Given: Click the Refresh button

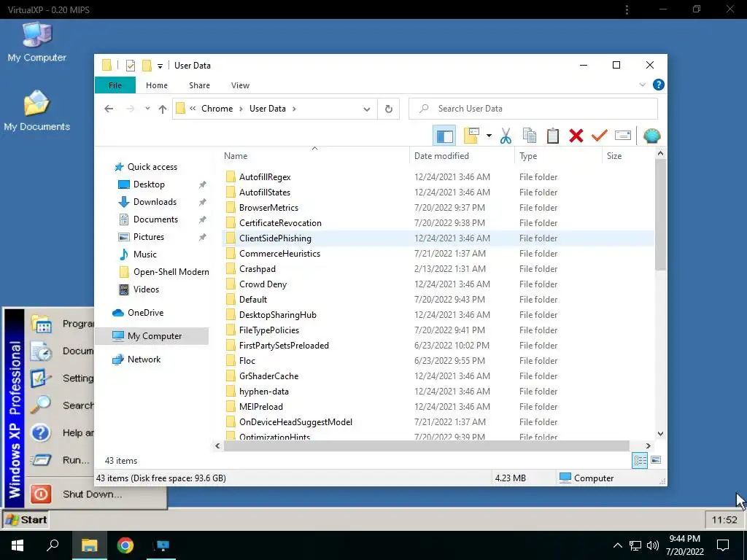Looking at the screenshot, I should point(389,109).
